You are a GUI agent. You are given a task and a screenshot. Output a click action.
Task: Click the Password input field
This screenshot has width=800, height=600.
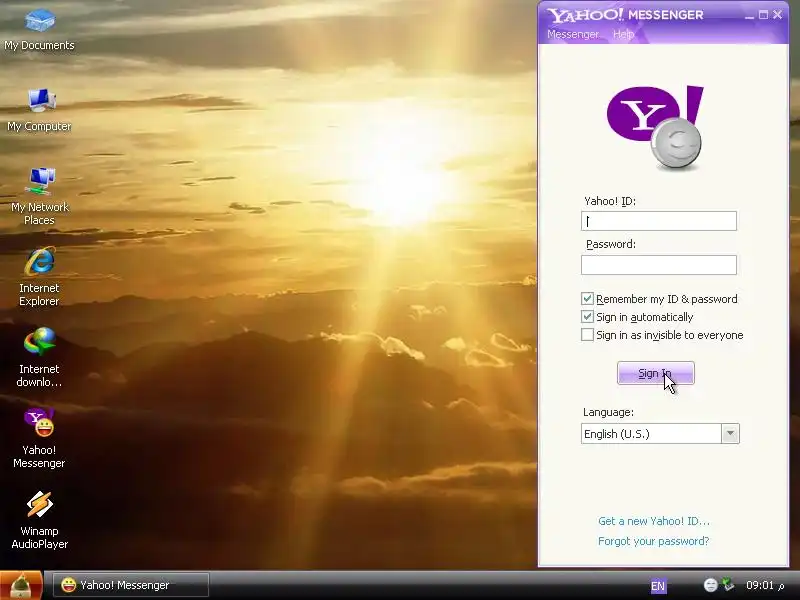659,265
